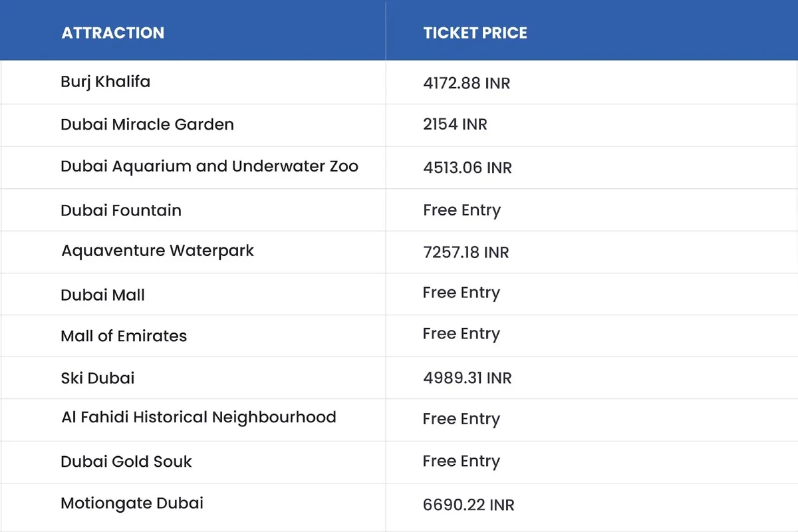Select Dubai Miracle Garden attraction

[x=147, y=124]
